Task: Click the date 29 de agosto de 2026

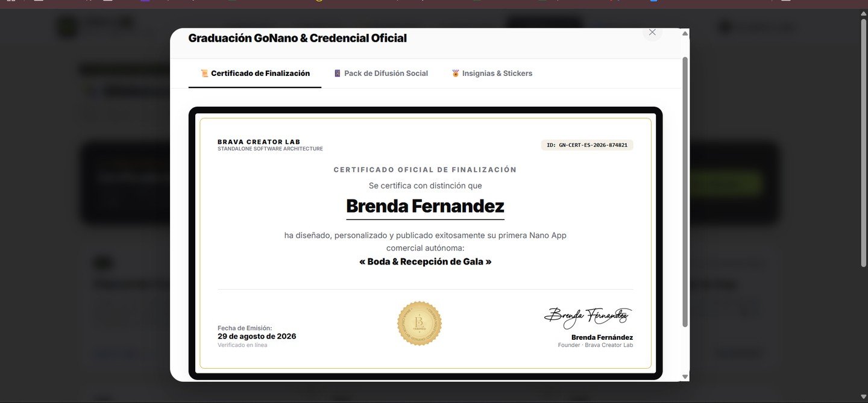Action: (257, 336)
